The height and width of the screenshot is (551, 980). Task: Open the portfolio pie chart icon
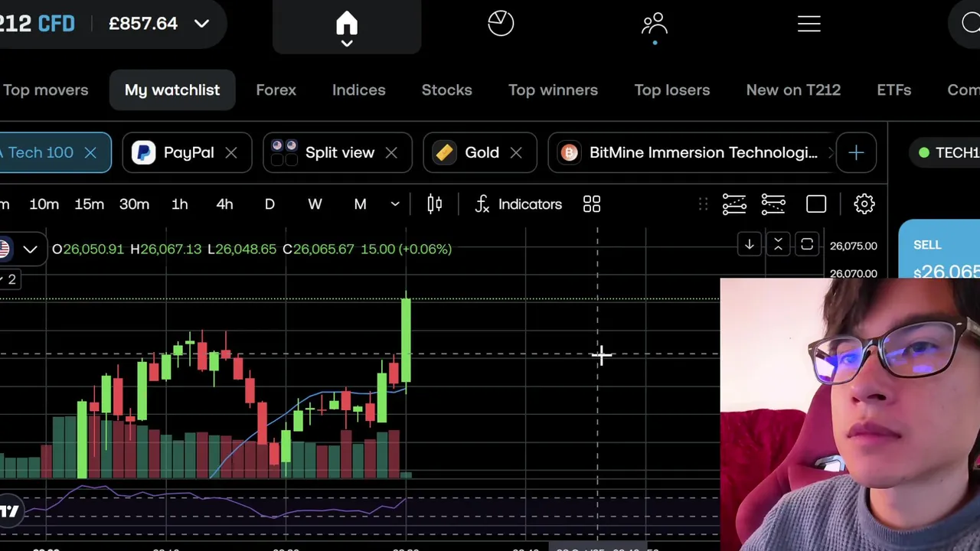[501, 23]
